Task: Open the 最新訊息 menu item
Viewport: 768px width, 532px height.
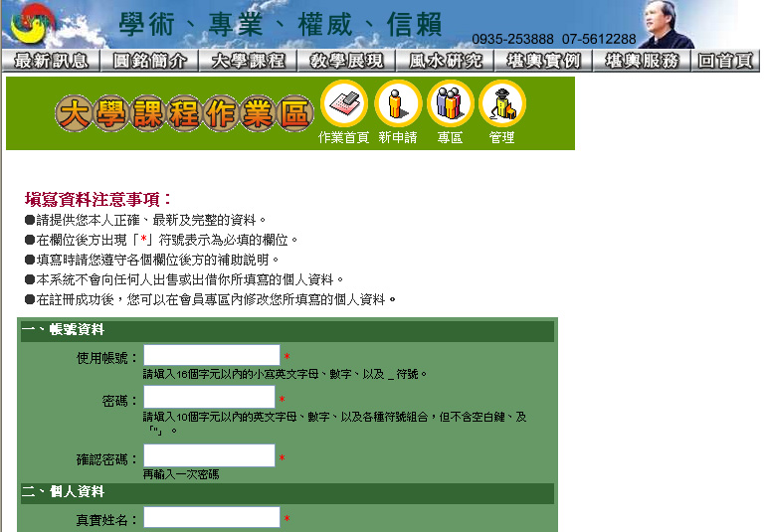Action: (x=51, y=61)
